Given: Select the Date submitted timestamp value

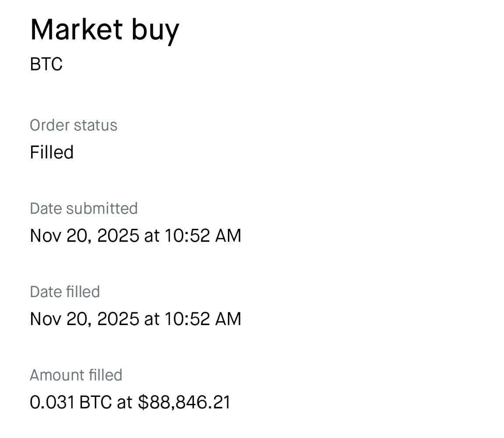Looking at the screenshot, I should pos(135,235).
